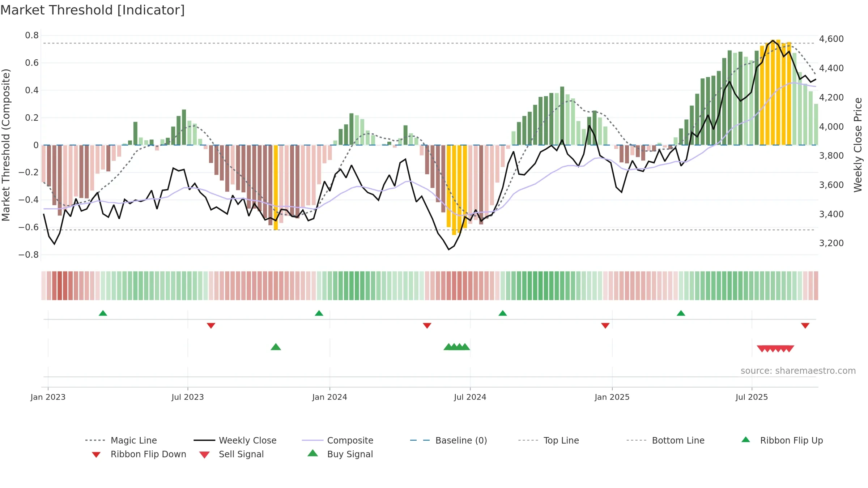This screenshot has width=868, height=488.
Task: Toggle the Sell Signal legend entry
Action: [x=231, y=454]
